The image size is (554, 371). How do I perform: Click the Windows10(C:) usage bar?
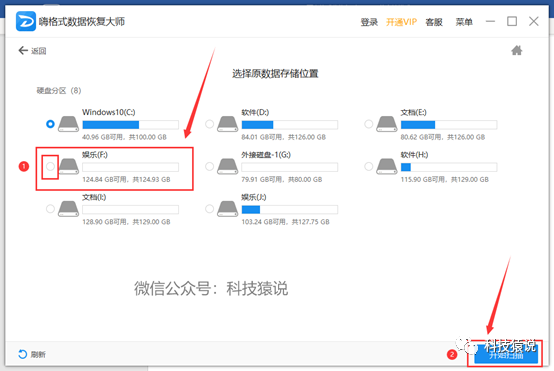coord(130,125)
